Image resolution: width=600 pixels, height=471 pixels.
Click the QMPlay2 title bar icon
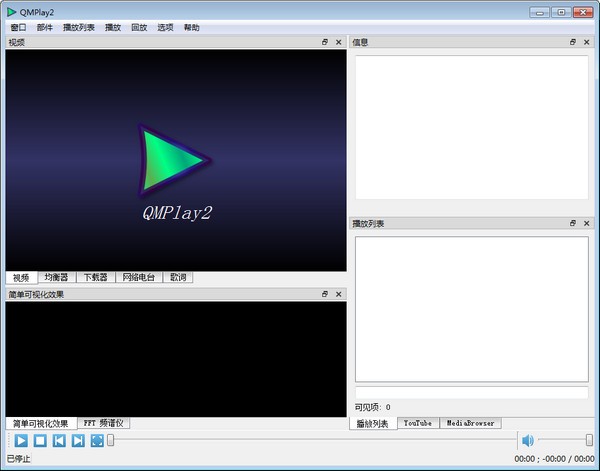pos(11,12)
